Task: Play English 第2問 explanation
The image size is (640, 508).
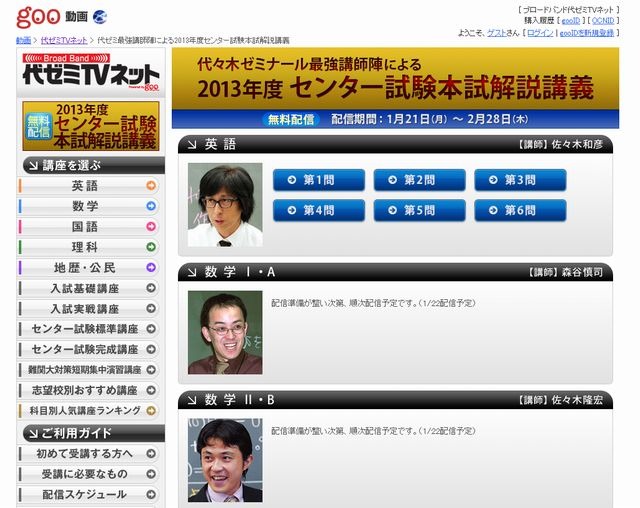Action: 420,180
